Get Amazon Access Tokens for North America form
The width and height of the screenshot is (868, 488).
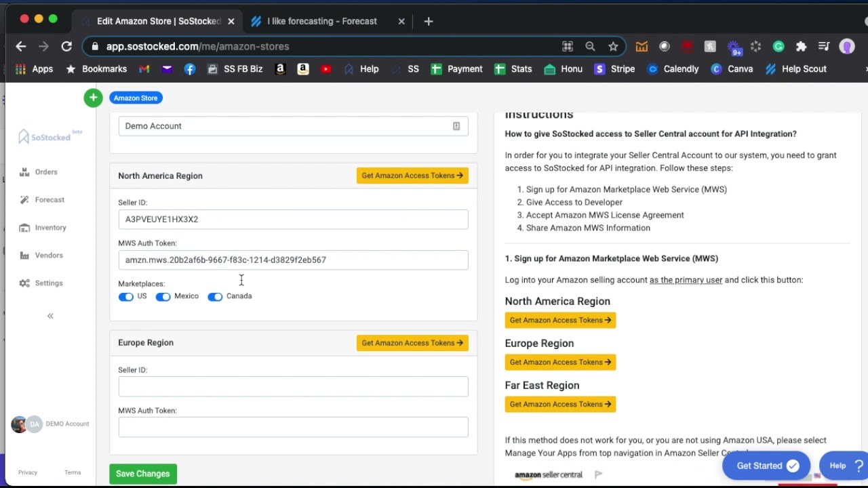(412, 176)
